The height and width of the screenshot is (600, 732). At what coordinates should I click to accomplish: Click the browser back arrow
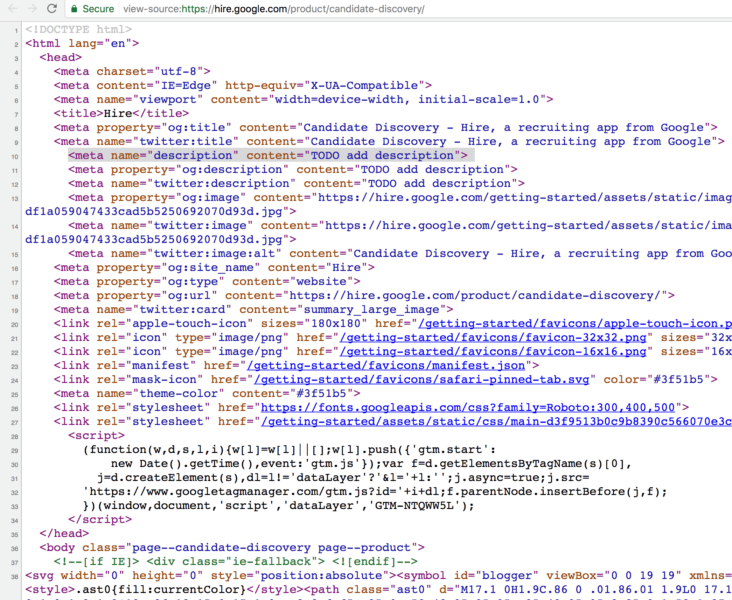[x=13, y=8]
